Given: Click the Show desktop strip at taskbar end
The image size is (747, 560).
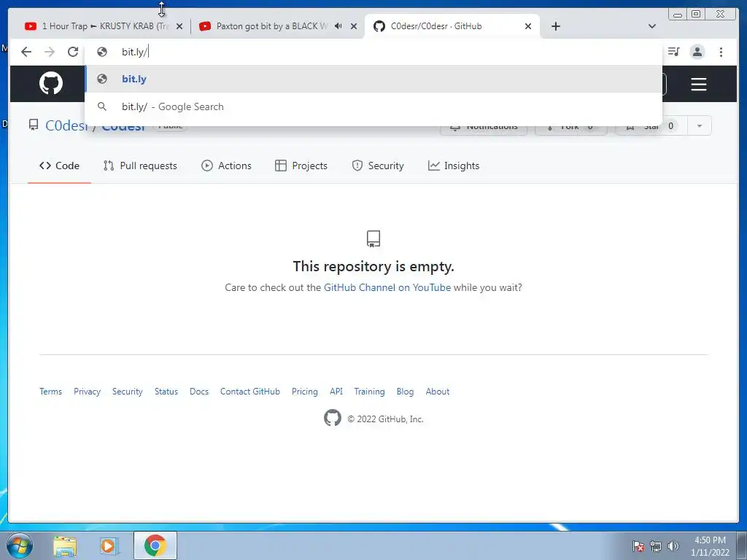Looking at the screenshot, I should click(742, 545).
